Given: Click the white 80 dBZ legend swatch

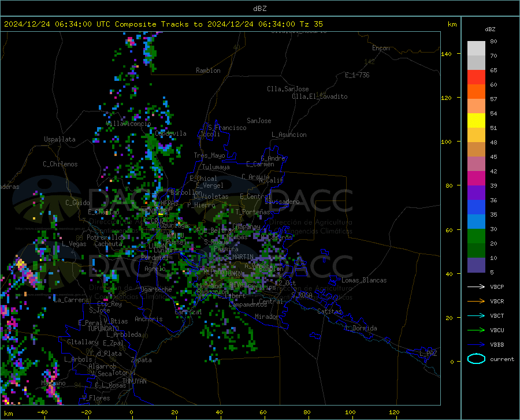Looking at the screenshot, I should tap(476, 49).
